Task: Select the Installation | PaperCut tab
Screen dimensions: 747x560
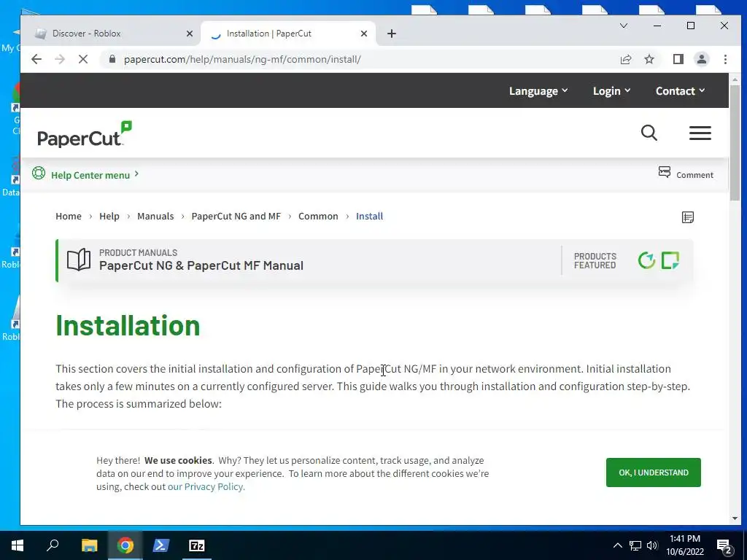Action: click(x=288, y=34)
